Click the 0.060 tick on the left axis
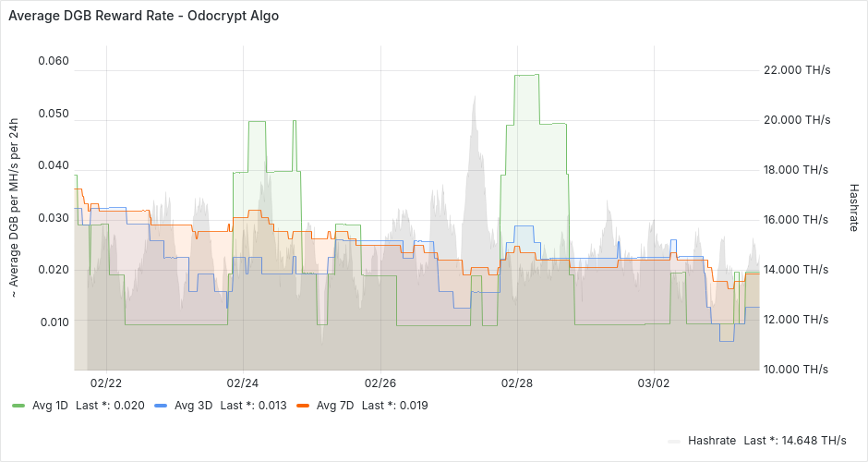Viewport: 868px width, 462px height. [53, 61]
